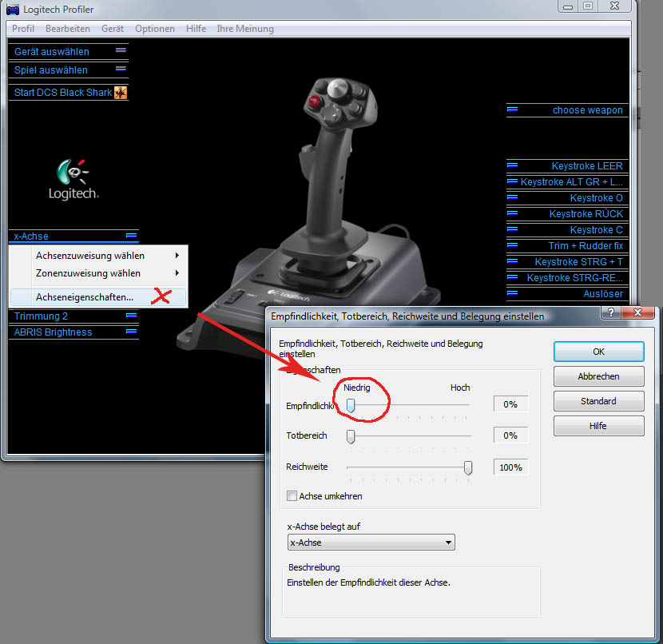Open the Hilfe menu

tap(196, 29)
